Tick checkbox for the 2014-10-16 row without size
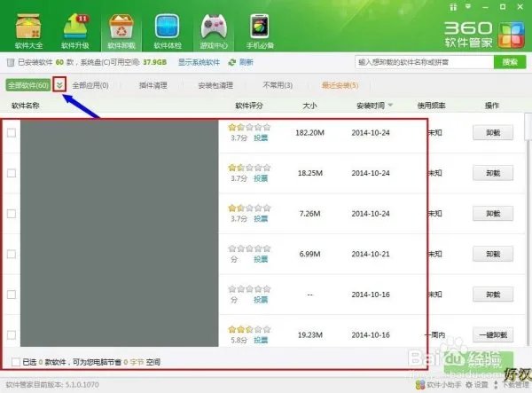The width and height of the screenshot is (532, 393). pos(12,295)
